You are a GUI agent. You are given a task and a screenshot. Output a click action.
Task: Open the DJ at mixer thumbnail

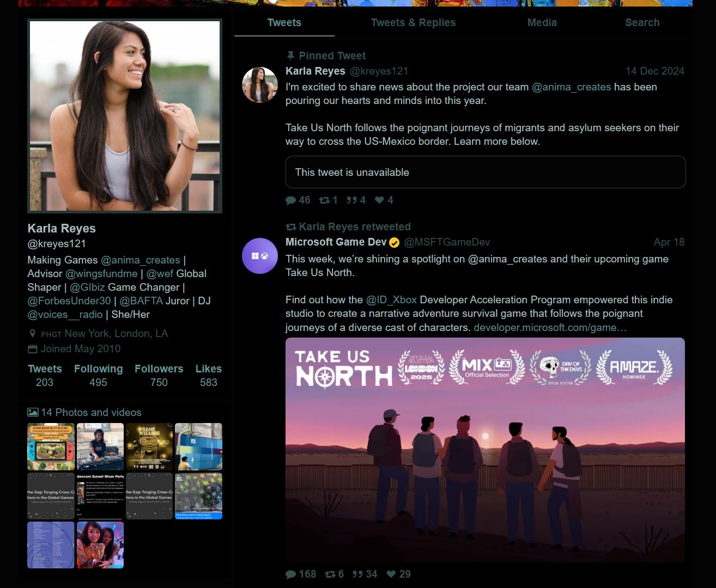(100, 446)
